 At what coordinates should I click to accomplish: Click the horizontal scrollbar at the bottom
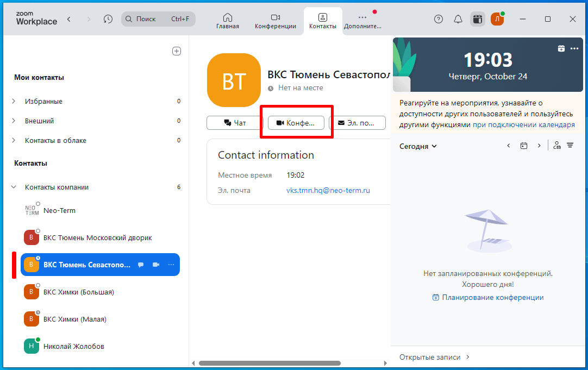pos(270,363)
